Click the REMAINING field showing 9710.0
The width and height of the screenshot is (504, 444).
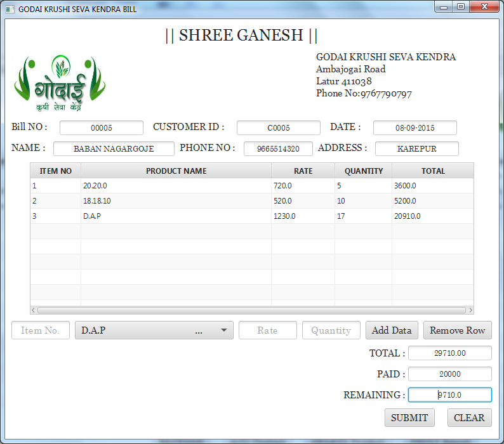[x=450, y=395]
